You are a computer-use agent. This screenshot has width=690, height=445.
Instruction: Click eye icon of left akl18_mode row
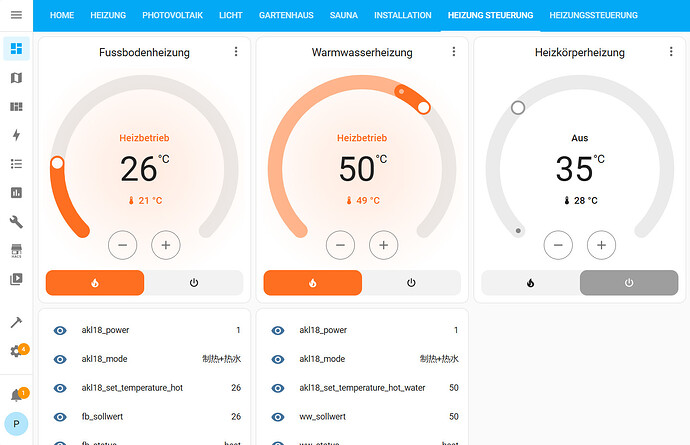(x=60, y=359)
